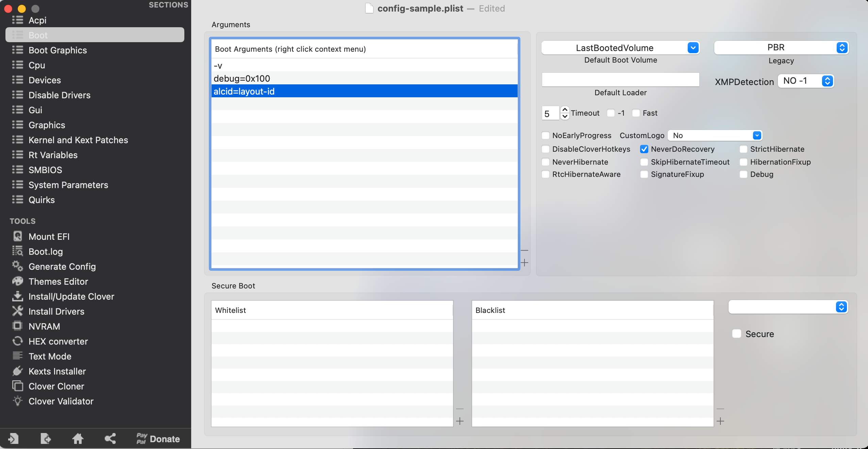Expand Default Boot Volume dropdown
The height and width of the screenshot is (449, 868).
tap(694, 47)
